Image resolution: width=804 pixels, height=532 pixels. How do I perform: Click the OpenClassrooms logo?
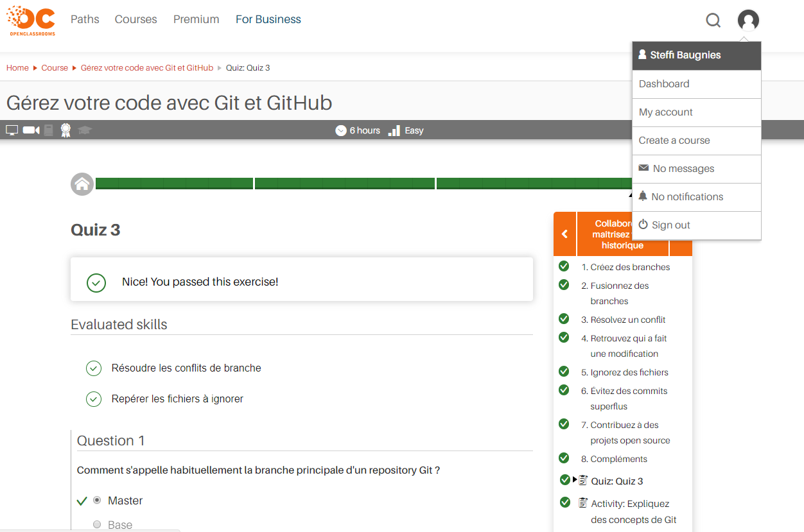[31, 21]
